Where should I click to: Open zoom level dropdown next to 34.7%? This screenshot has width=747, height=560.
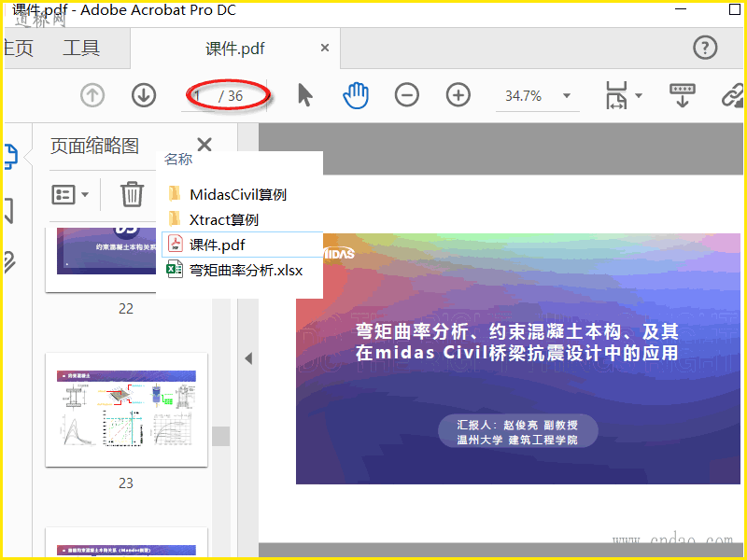point(567,96)
